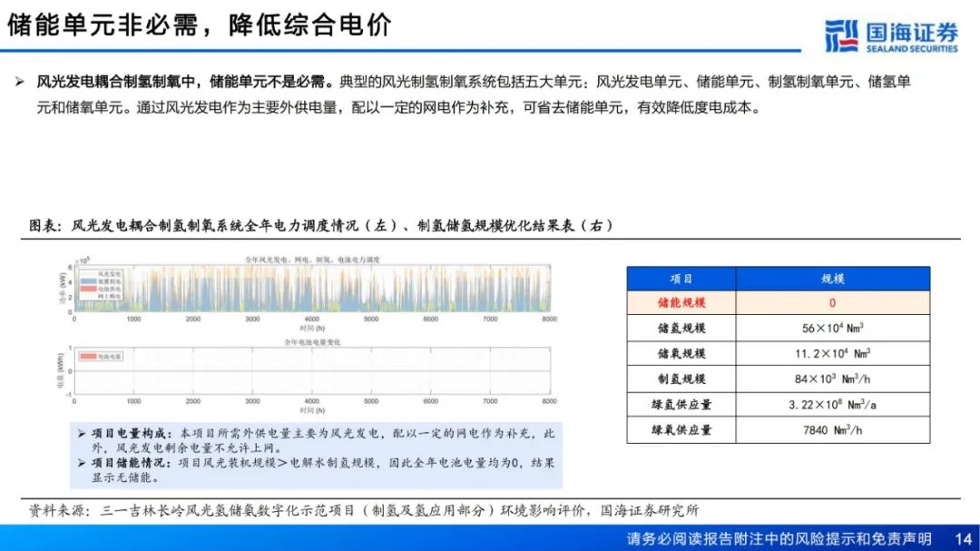Click the '56×10⁴ Nm³' hydrogen storage value
980x551 pixels.
[x=832, y=329]
